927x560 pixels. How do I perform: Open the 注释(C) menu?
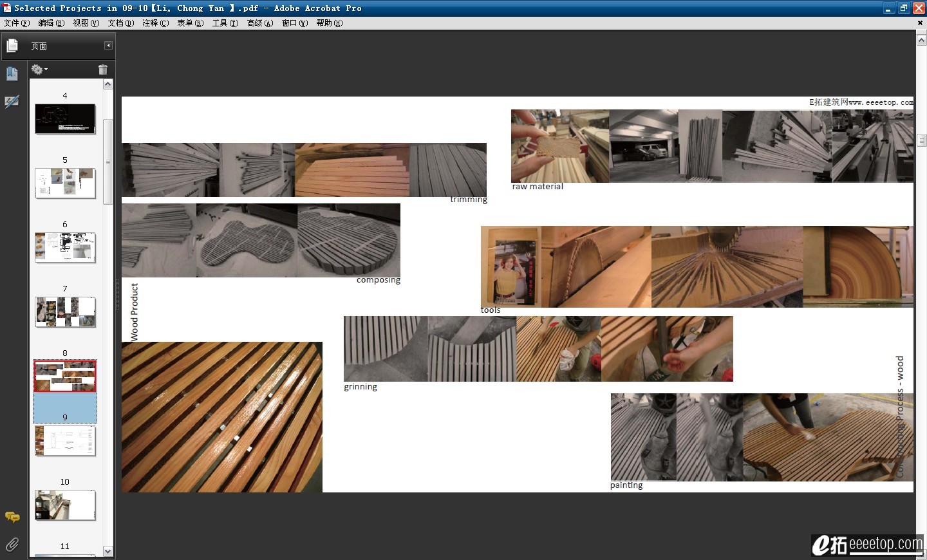click(156, 23)
